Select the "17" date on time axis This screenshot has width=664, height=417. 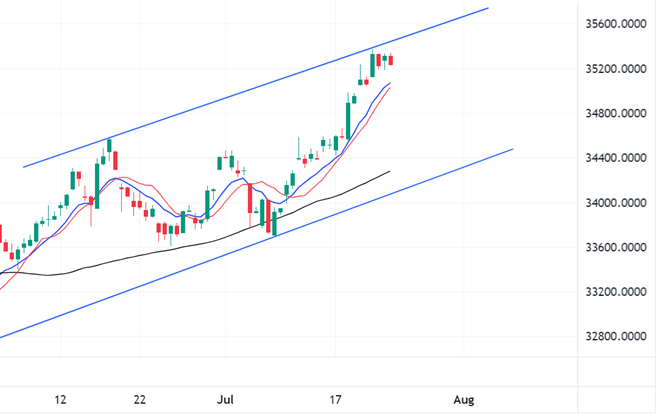(x=337, y=400)
